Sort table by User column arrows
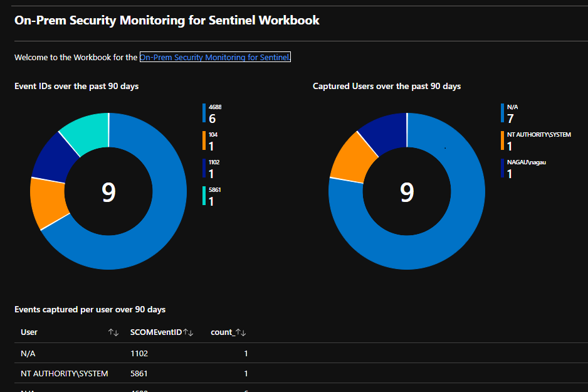Screen dimensions: 588x392 click(113, 332)
